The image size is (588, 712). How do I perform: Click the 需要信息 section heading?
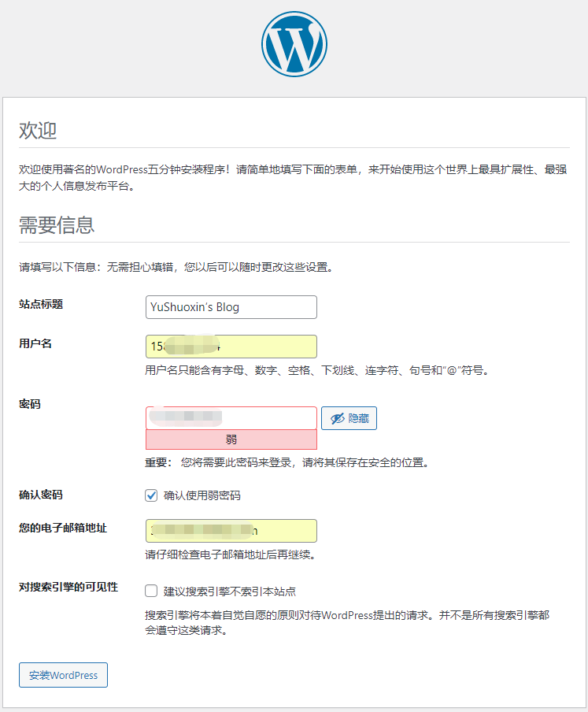point(57,225)
